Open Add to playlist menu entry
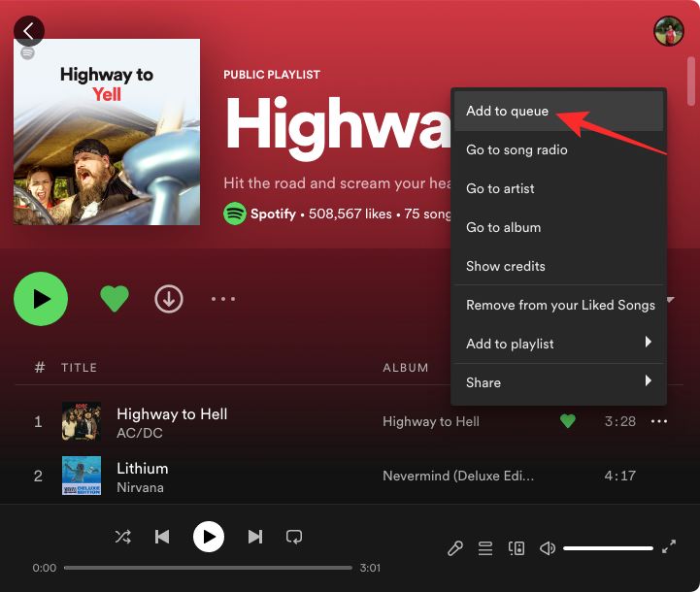The image size is (700, 592). [x=558, y=344]
